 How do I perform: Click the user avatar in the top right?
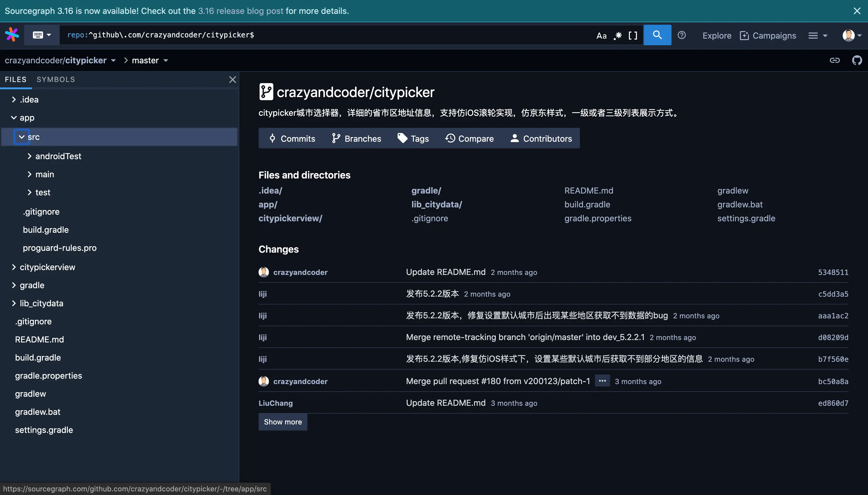848,35
